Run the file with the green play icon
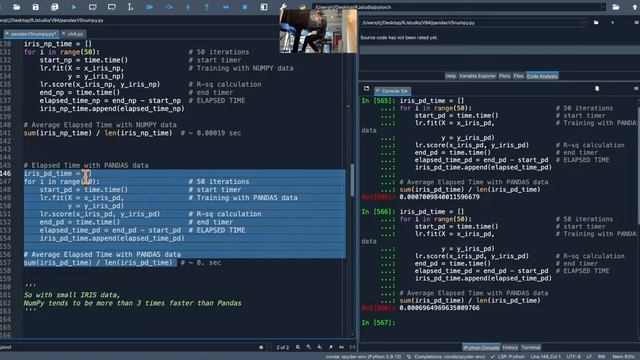The image size is (640, 360). click(x=73, y=7)
